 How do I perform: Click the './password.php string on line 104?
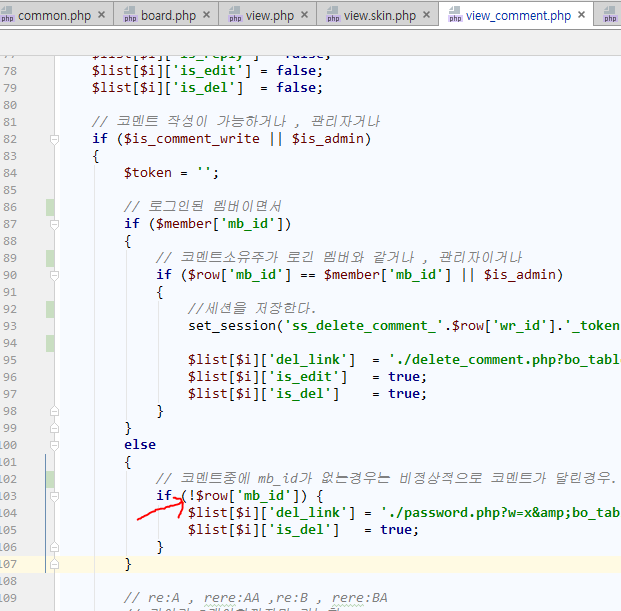point(501,513)
